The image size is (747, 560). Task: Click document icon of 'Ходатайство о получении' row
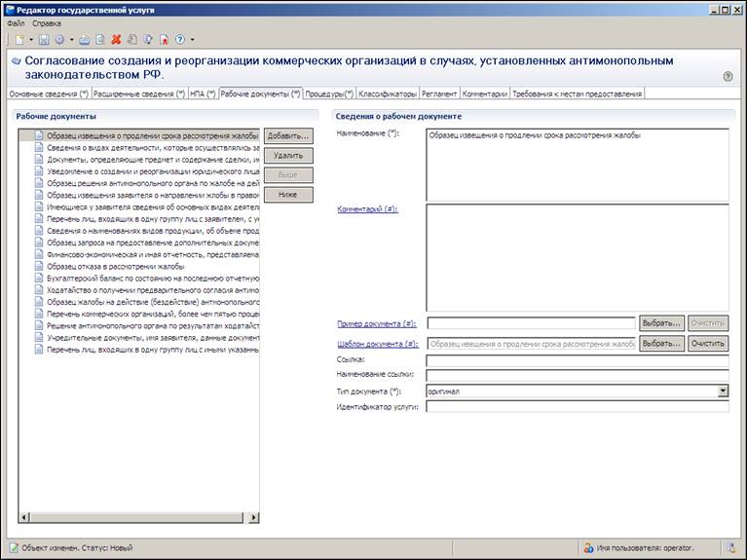pos(39,290)
